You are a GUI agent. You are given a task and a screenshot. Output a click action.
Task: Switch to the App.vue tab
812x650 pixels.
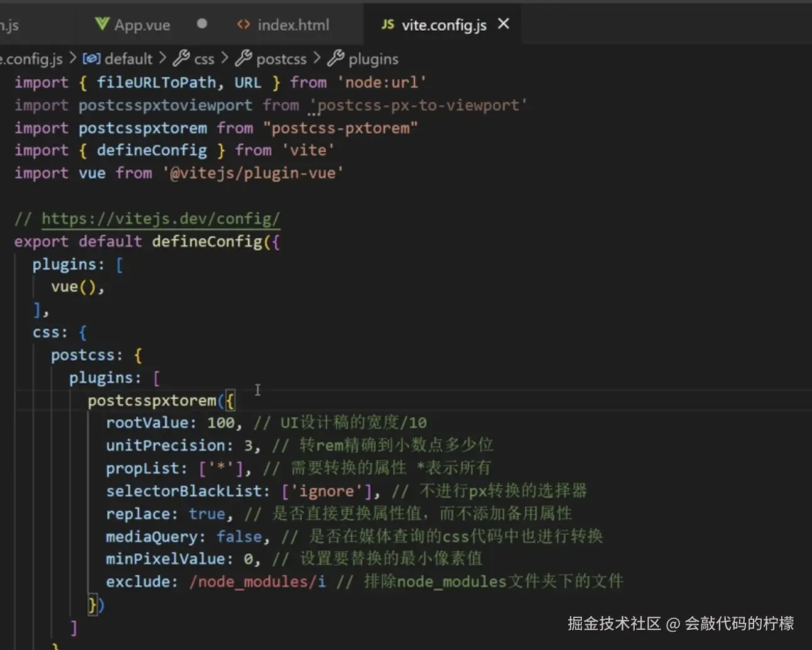(142, 25)
